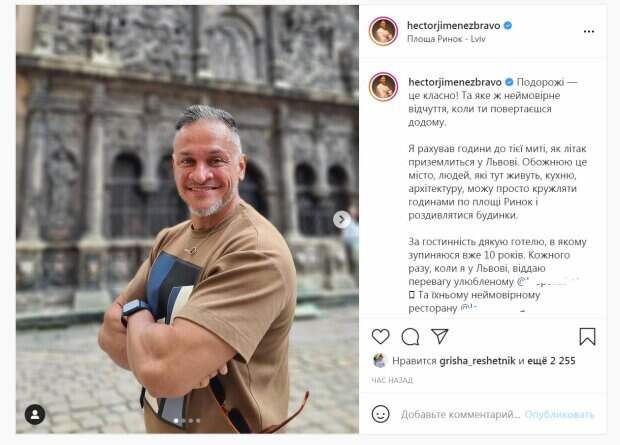The height and width of the screenshot is (445, 620).
Task: Click the header profile avatar
Action: tap(383, 31)
